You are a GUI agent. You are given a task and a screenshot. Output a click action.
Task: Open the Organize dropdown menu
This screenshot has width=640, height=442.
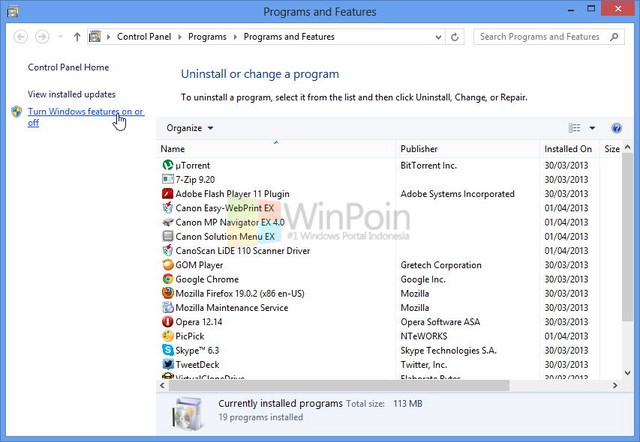(x=189, y=128)
